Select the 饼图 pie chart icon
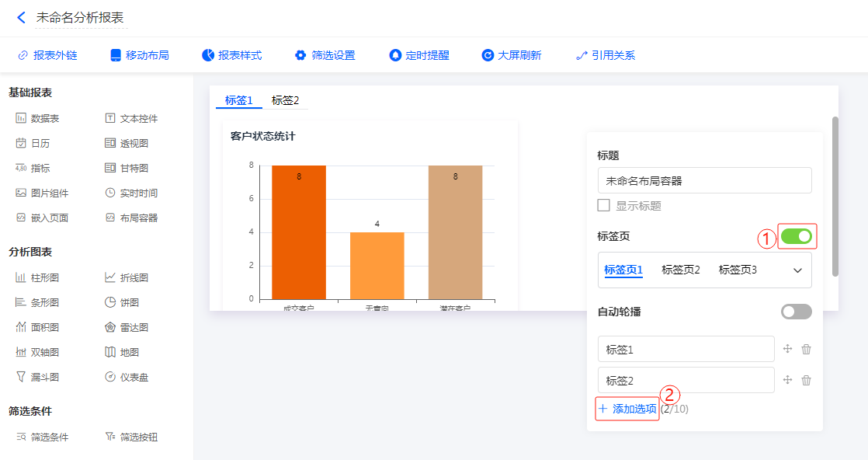 (110, 302)
